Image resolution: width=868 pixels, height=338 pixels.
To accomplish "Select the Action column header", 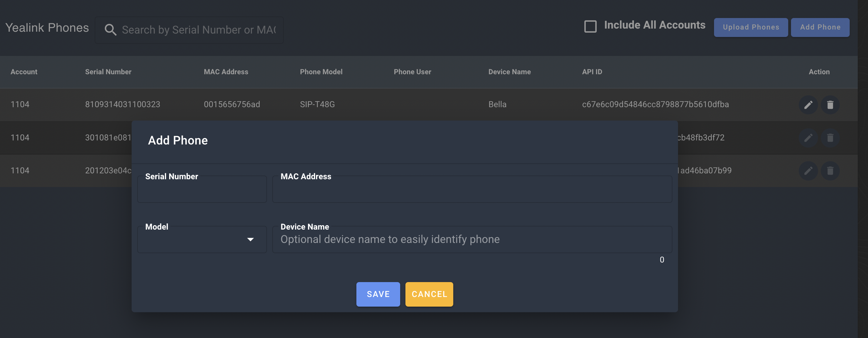I will point(819,72).
